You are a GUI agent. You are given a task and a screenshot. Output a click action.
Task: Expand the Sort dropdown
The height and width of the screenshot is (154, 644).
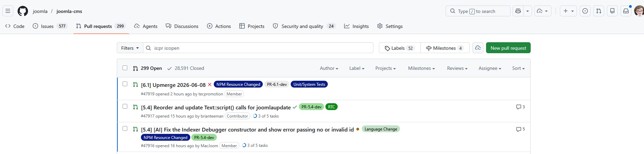click(518, 68)
